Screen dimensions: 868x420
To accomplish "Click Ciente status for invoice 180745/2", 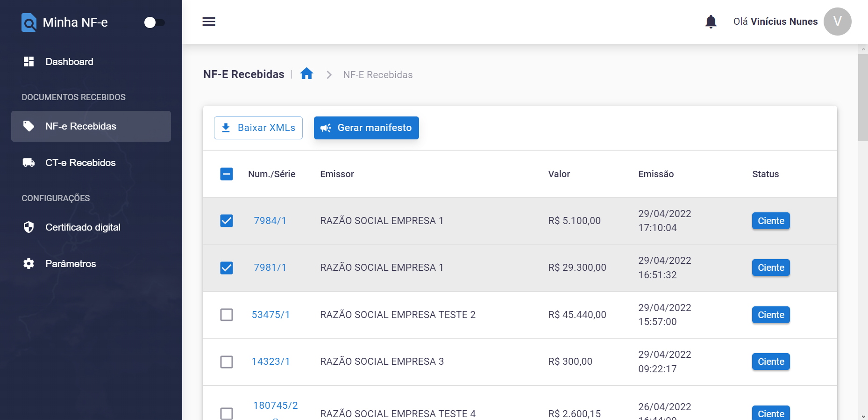I will pyautogui.click(x=771, y=413).
